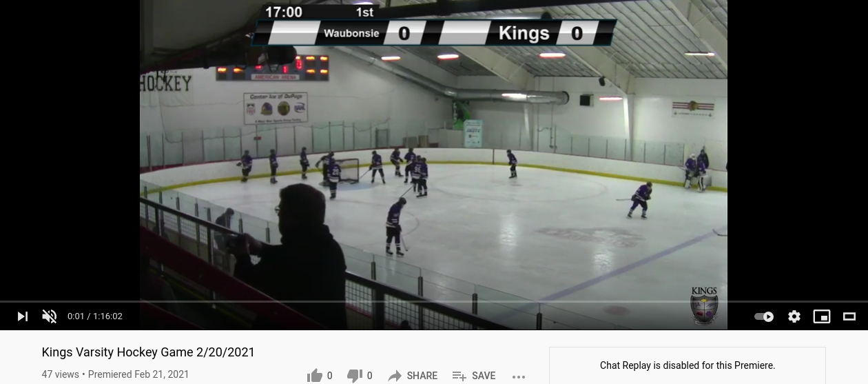Dislike the video with thumbs down
Image resolution: width=868 pixels, height=384 pixels.
coord(355,376)
